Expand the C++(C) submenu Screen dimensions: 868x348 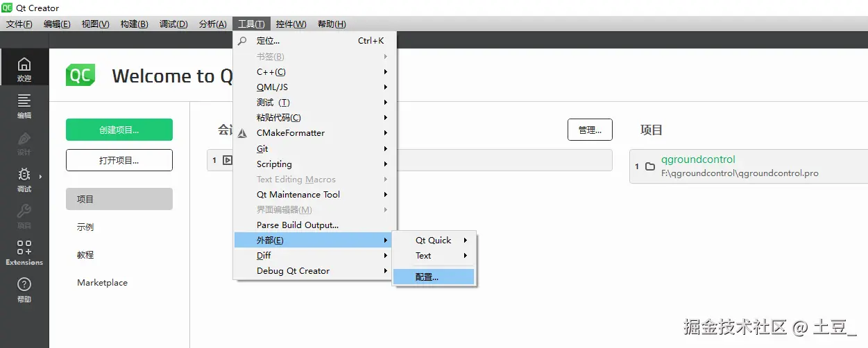click(315, 72)
